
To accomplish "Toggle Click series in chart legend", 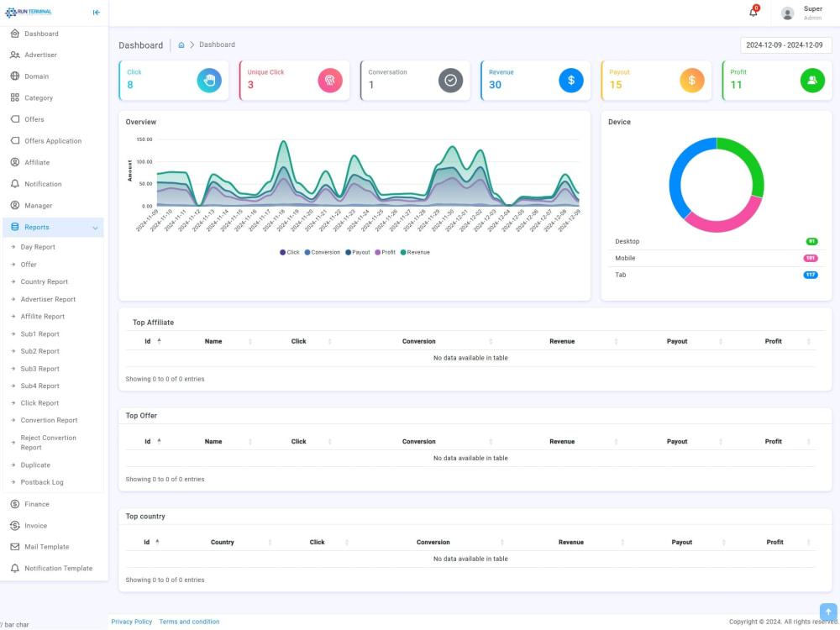I will pyautogui.click(x=289, y=252).
